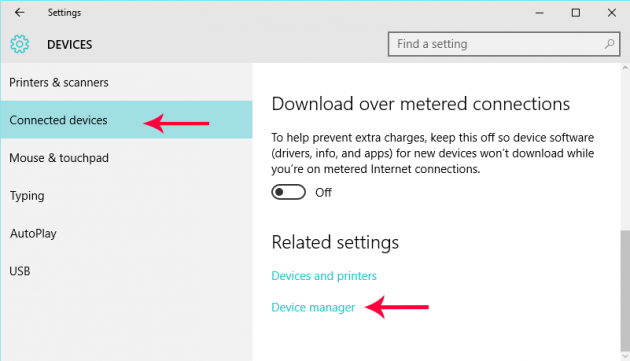This screenshot has width=630, height=361.
Task: Close the Settings window
Action: (x=612, y=13)
